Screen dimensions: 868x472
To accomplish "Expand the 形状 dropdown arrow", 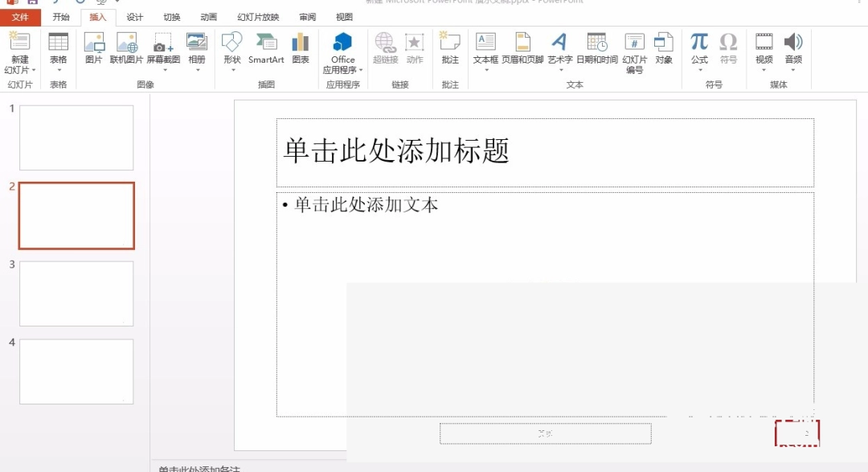I will [232, 70].
